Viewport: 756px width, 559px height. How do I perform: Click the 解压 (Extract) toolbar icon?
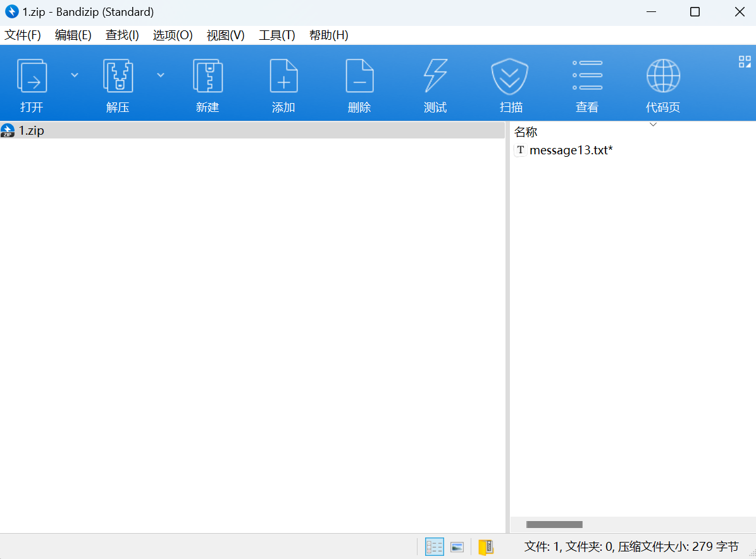(x=118, y=76)
